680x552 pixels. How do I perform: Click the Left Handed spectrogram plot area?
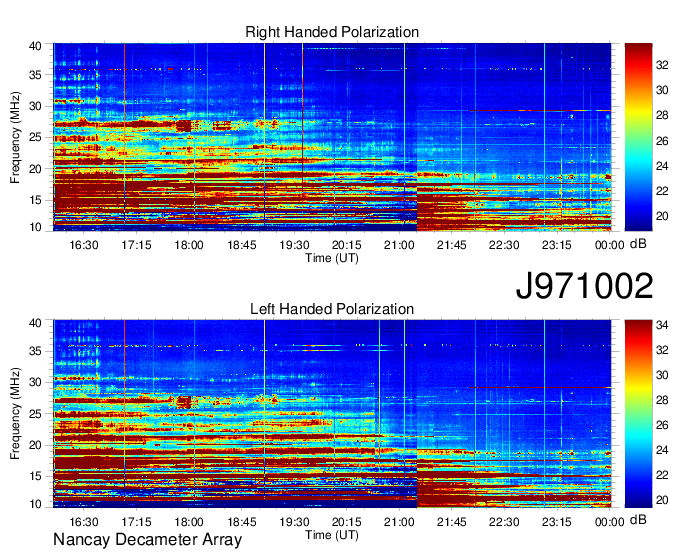click(x=332, y=414)
